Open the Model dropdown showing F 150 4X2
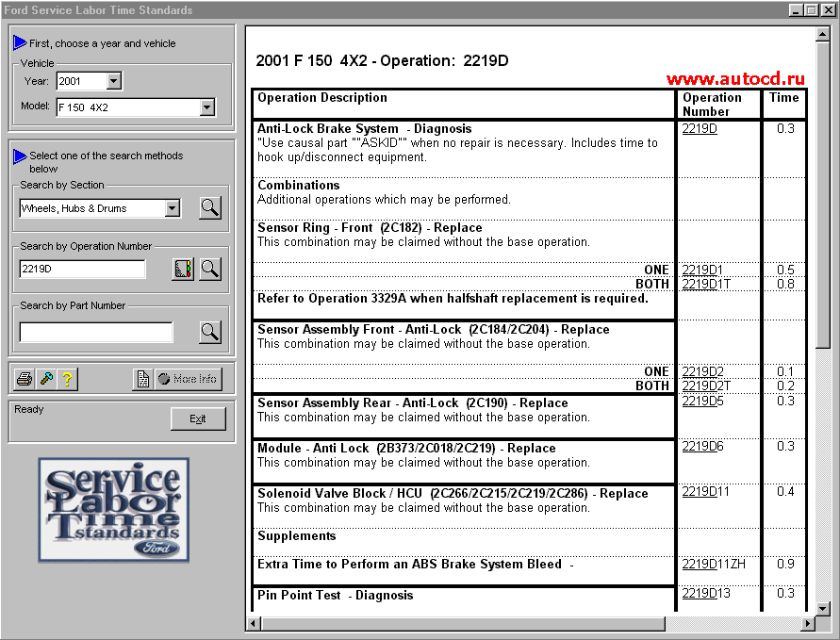Image resolution: width=840 pixels, height=640 pixels. pyautogui.click(x=207, y=107)
